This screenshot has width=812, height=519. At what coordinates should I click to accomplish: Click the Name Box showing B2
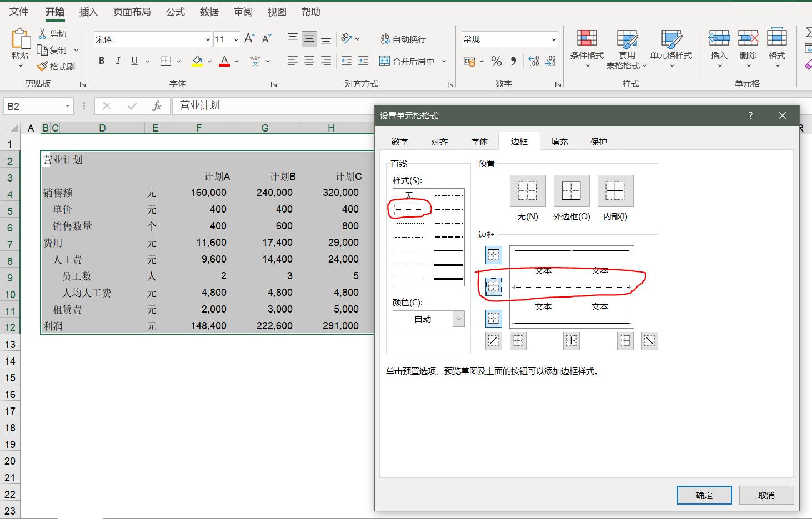click(x=33, y=106)
